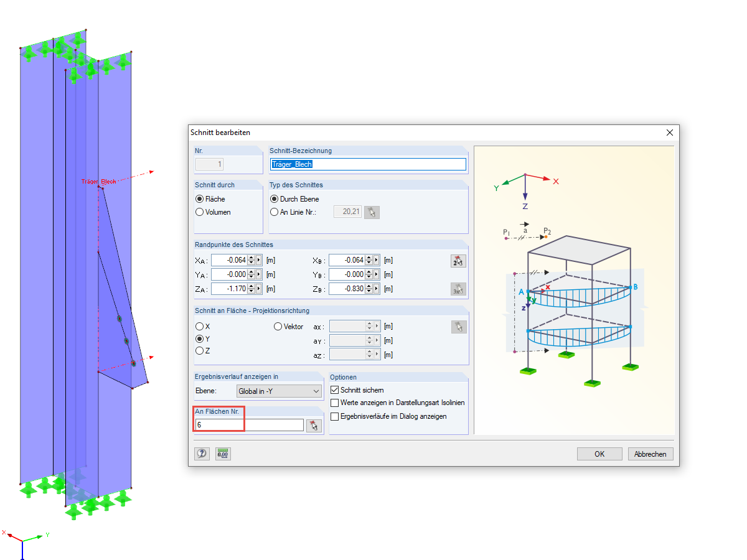Image resolution: width=747 pixels, height=560 pixels.
Task: Close the Schnitt bearbeiten dialog
Action: (x=670, y=133)
